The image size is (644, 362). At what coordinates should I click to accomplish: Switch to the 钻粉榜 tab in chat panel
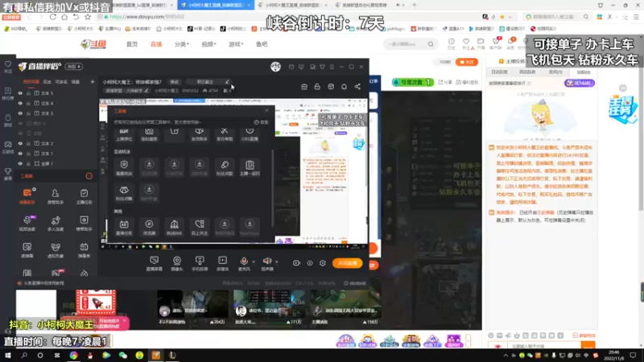point(583,72)
